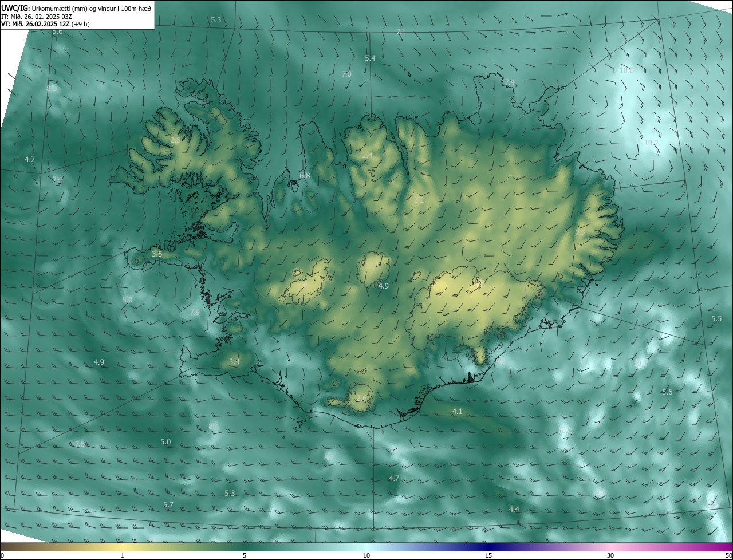This screenshot has width=733, height=560.
Task: Click the legend tick label 15
Action: tap(488, 555)
